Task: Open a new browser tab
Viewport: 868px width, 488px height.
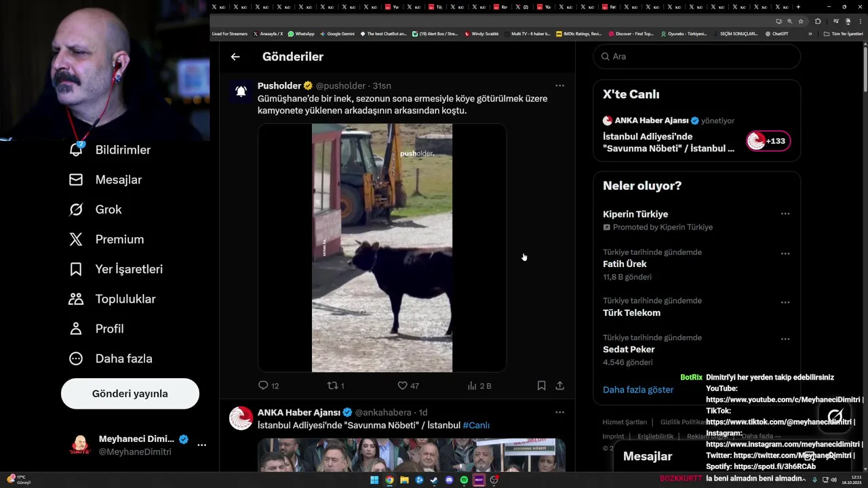Action: click(798, 7)
